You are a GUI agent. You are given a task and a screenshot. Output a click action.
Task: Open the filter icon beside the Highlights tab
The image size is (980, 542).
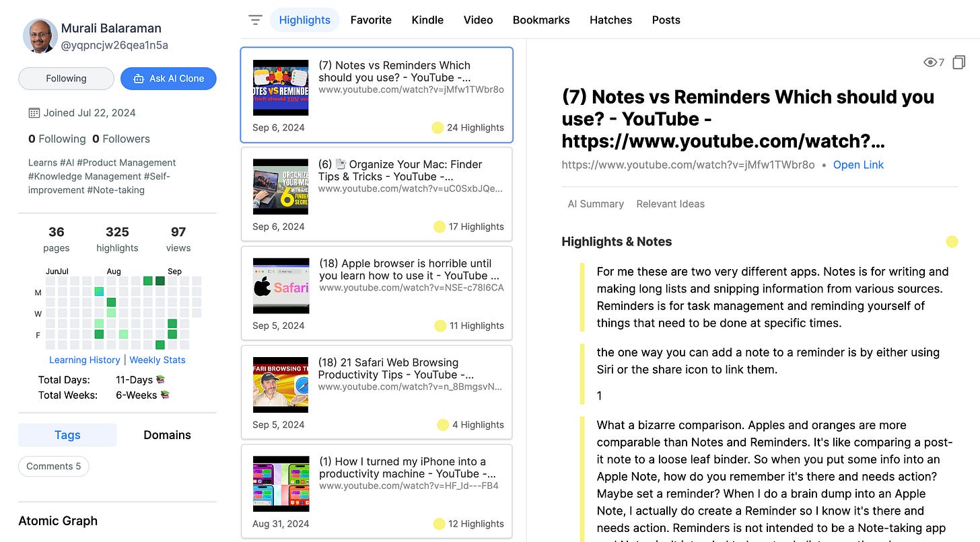click(255, 20)
